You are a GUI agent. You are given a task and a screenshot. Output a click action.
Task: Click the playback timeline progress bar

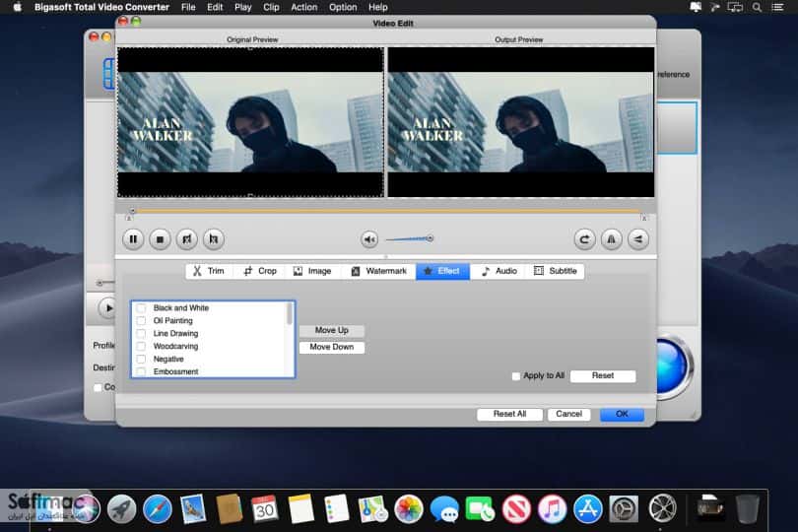click(x=387, y=210)
